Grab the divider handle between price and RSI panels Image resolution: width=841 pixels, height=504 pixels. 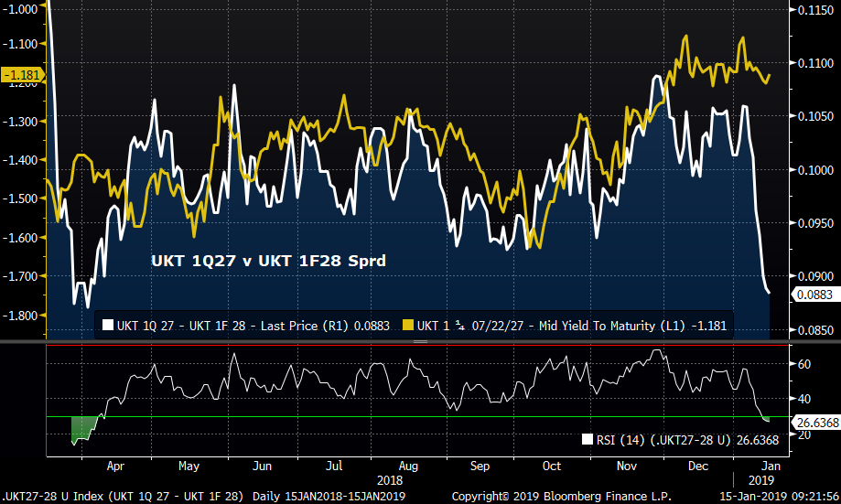420,341
